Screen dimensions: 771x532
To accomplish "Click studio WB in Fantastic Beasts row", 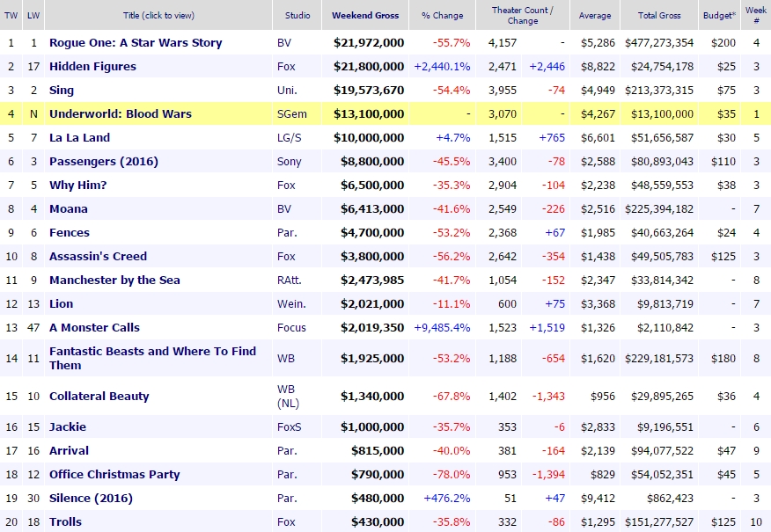I will pyautogui.click(x=286, y=358).
